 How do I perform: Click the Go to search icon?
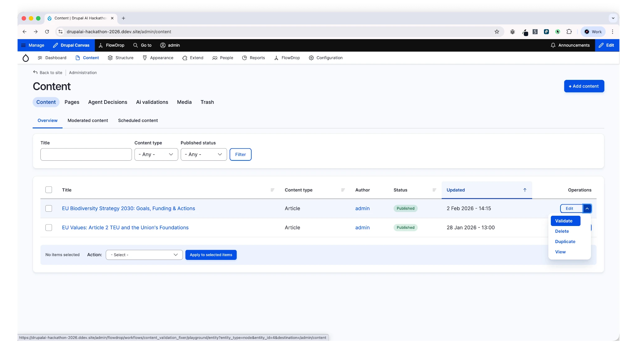135,45
